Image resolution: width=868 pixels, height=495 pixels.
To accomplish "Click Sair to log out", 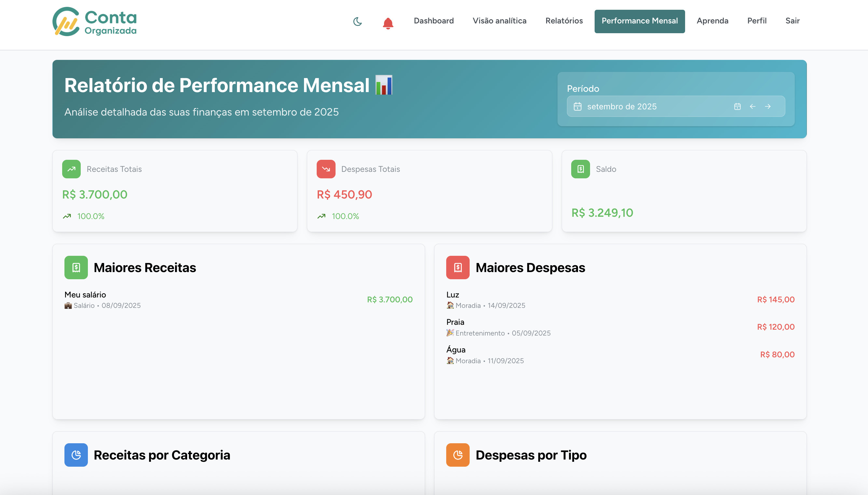I will [792, 21].
